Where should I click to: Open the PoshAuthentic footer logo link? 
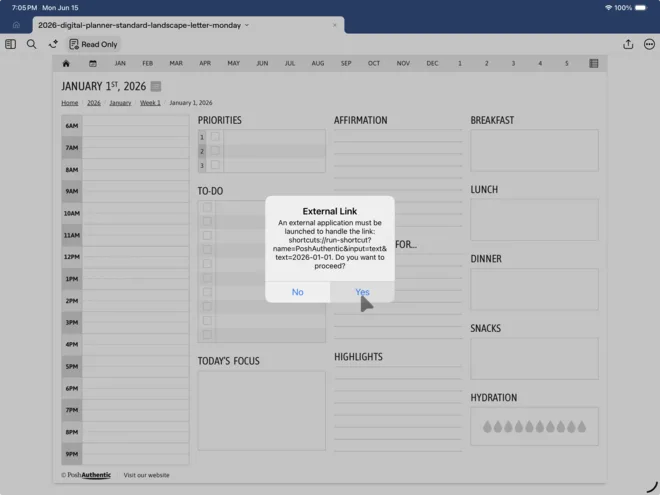point(86,475)
